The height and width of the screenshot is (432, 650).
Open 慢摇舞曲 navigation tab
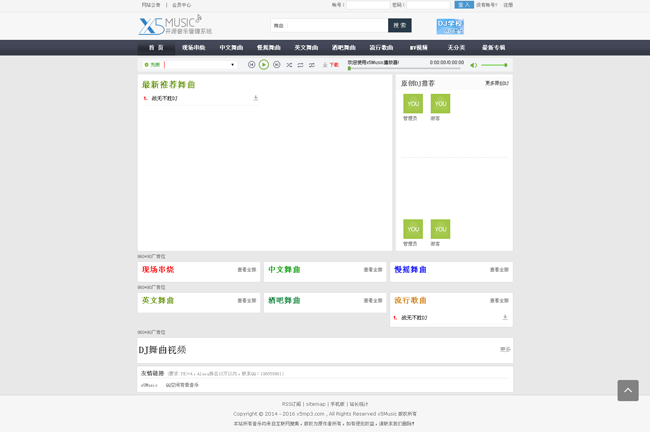pos(269,48)
